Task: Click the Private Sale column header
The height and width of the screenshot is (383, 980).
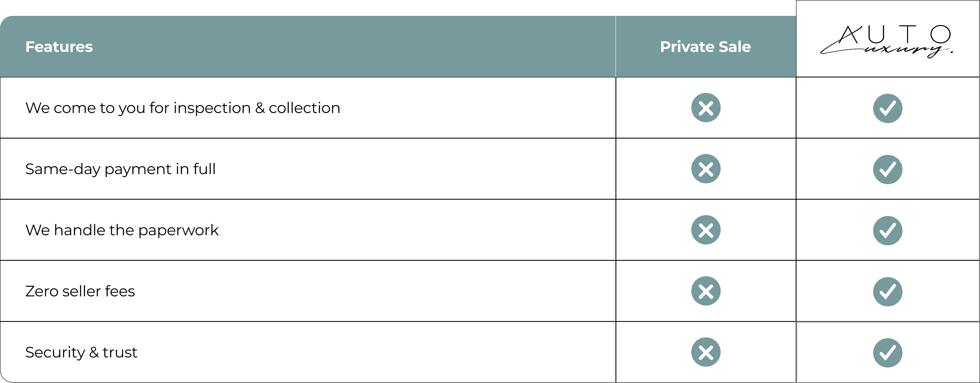Action: pos(705,47)
